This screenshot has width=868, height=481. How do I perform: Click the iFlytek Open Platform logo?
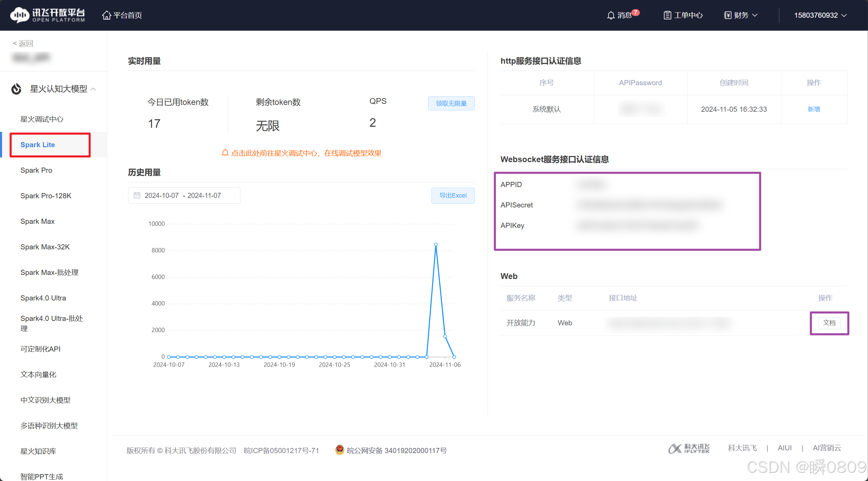[48, 15]
